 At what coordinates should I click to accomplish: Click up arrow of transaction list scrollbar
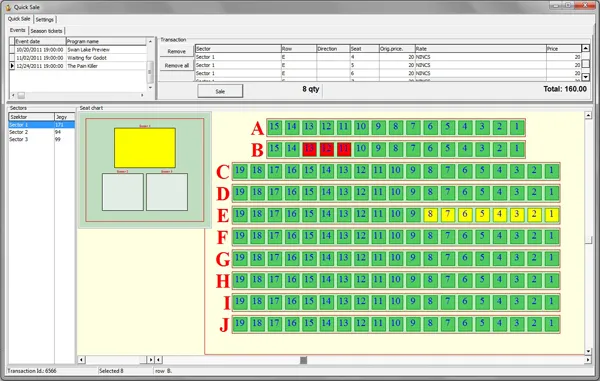(585, 48)
